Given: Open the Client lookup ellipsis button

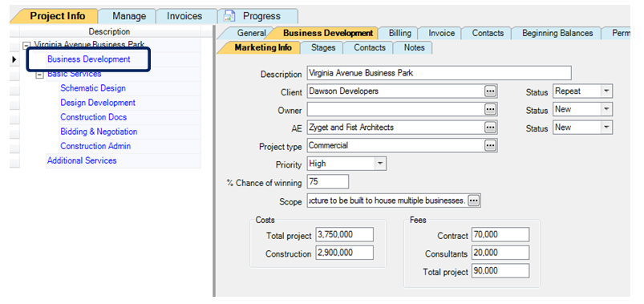Looking at the screenshot, I should pyautogui.click(x=490, y=91).
